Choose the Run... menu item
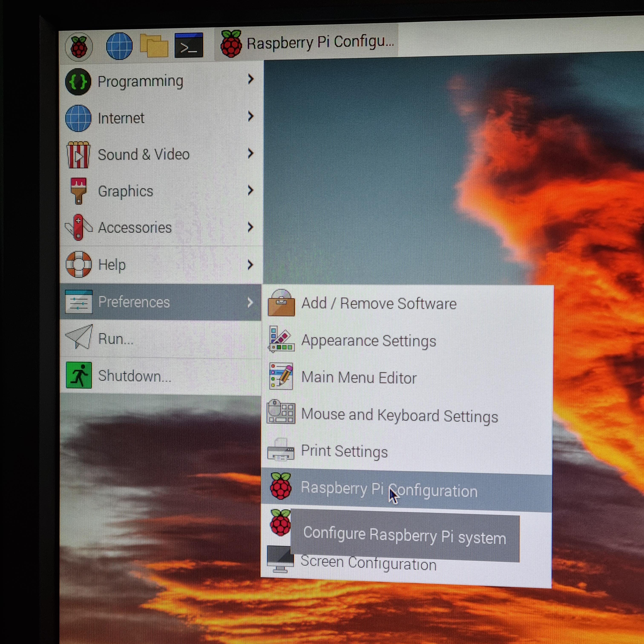This screenshot has height=644, width=644. [x=115, y=339]
